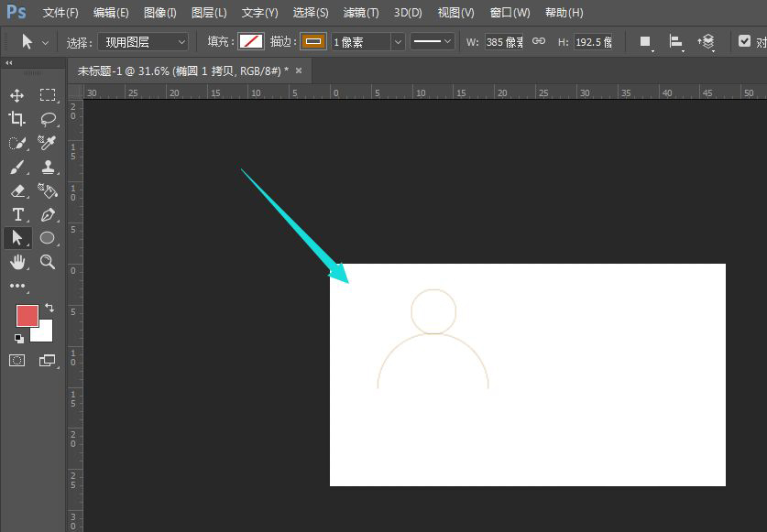Select the Horizontal Type tool
Screen dimensions: 767x532
click(18, 214)
